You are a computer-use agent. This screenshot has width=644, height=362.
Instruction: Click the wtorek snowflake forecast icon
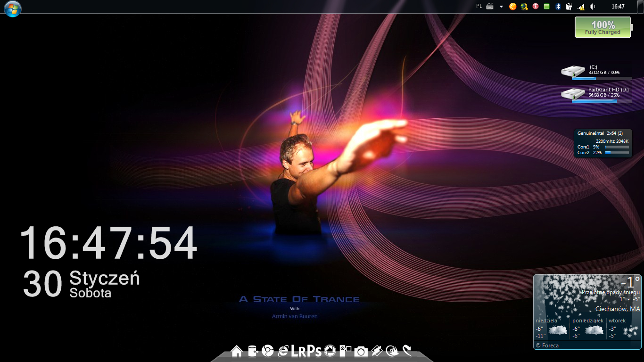tap(631, 331)
